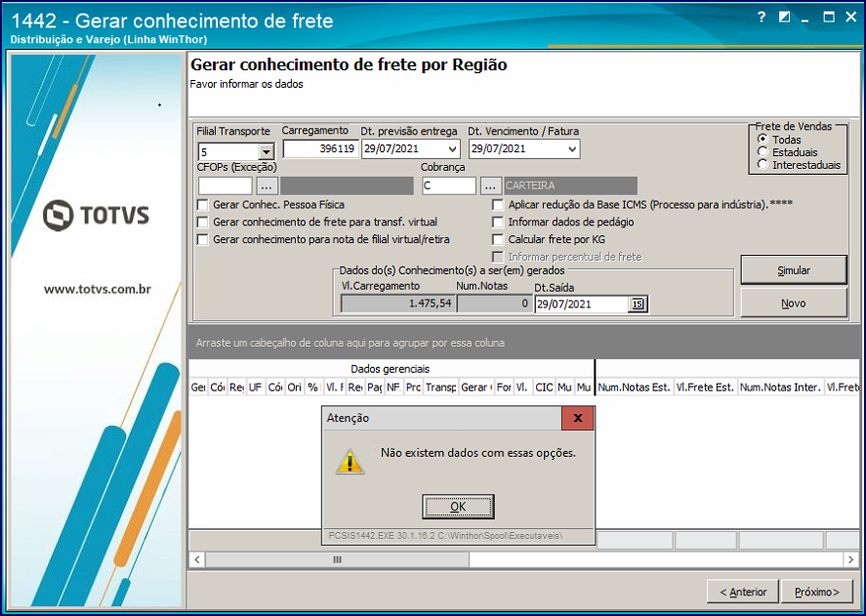Select the Interestaduais freight radio option

[763, 165]
